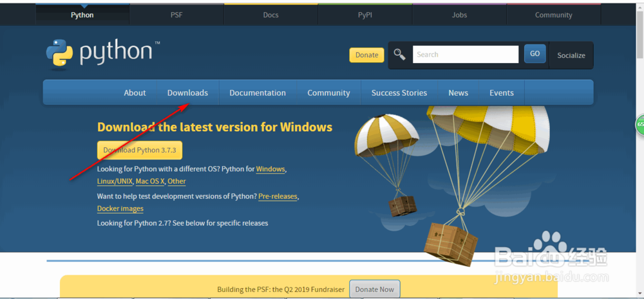Click the scrollbar down arrow
Image resolution: width=644 pixels, height=299 pixels.
coord(640,293)
